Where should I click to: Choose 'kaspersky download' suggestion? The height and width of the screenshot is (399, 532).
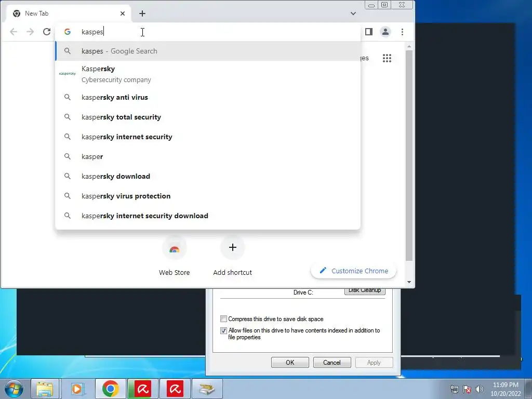(208, 176)
